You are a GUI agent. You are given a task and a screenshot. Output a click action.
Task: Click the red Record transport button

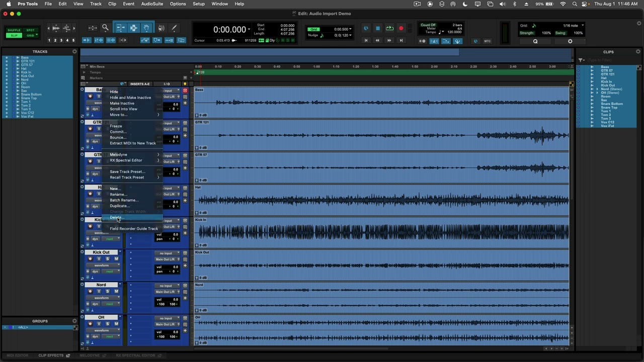(x=401, y=29)
